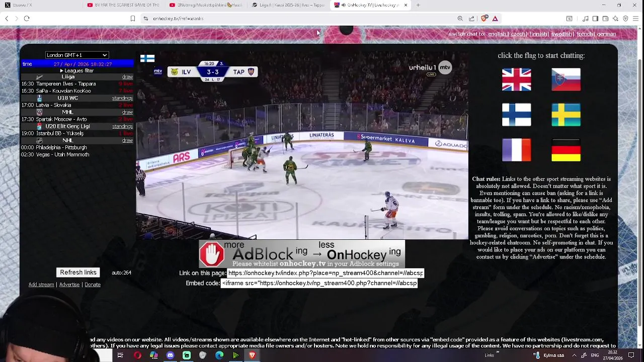Click the Embed code iframe field
This screenshot has height=362, width=644.
[319, 283]
